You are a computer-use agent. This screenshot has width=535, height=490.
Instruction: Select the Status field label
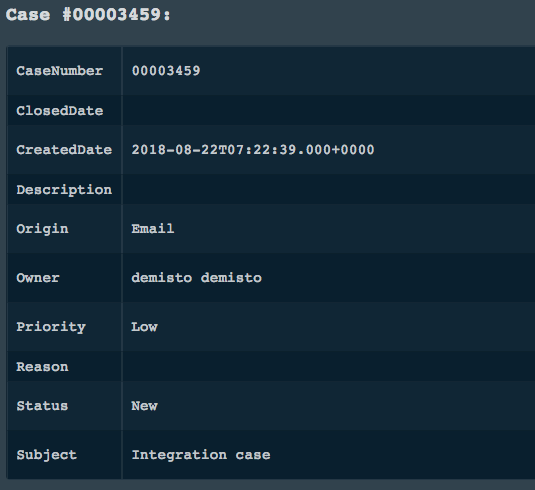[42, 406]
